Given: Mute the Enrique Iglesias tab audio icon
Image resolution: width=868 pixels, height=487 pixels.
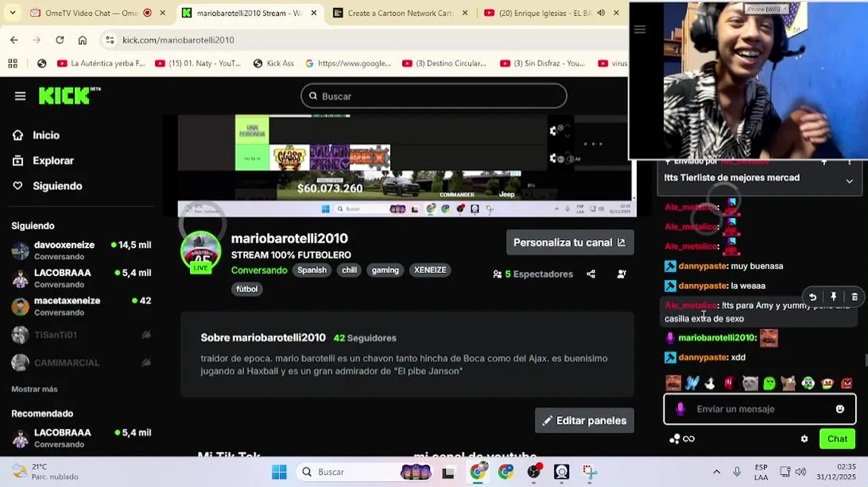Looking at the screenshot, I should coord(601,13).
